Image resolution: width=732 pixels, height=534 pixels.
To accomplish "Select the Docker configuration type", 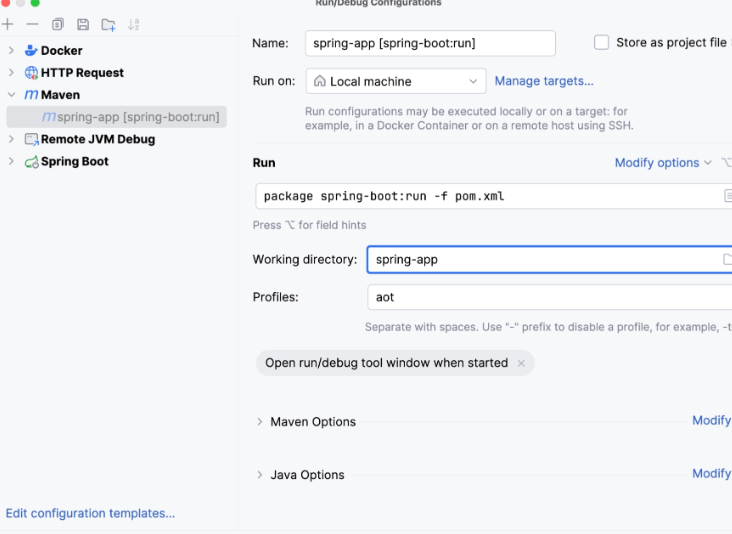I will click(x=62, y=50).
